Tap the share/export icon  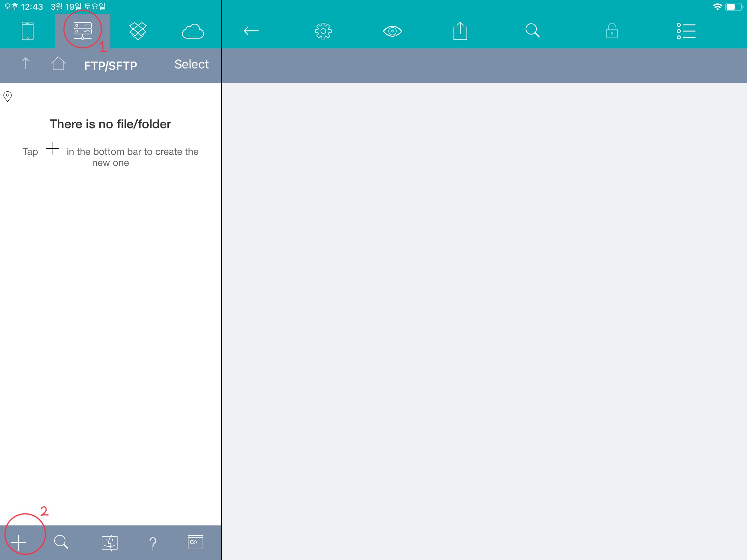[460, 31]
